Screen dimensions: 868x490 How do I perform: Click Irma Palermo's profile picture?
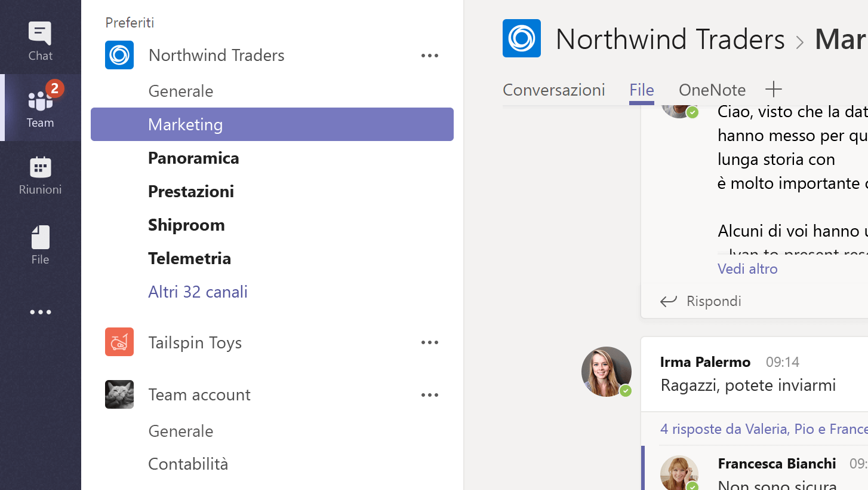(x=606, y=371)
